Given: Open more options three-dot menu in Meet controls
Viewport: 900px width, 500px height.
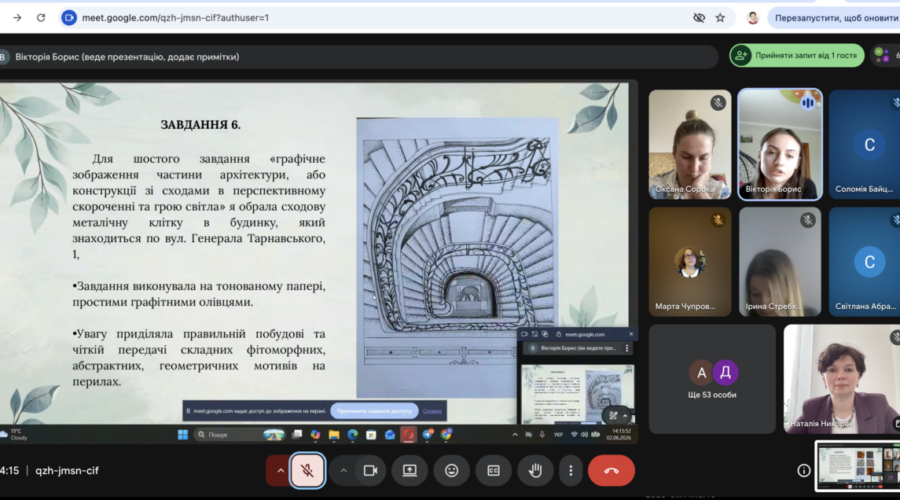Looking at the screenshot, I should (x=571, y=471).
